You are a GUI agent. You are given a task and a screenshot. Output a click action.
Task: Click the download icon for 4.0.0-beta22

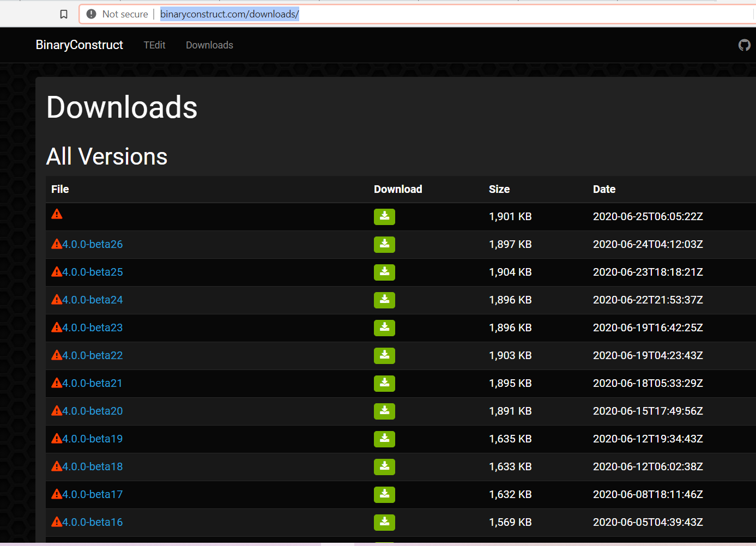[x=384, y=355]
